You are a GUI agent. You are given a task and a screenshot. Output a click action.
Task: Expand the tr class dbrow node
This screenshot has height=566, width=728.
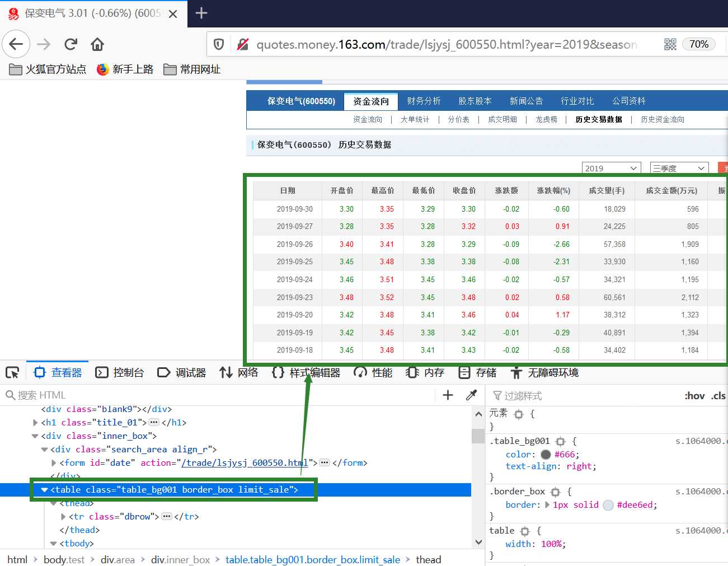(63, 517)
